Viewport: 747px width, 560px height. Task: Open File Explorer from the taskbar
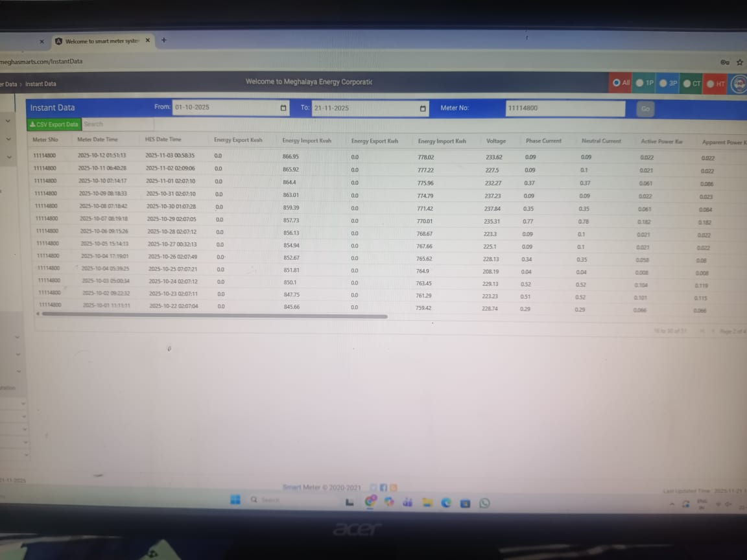pos(427,503)
